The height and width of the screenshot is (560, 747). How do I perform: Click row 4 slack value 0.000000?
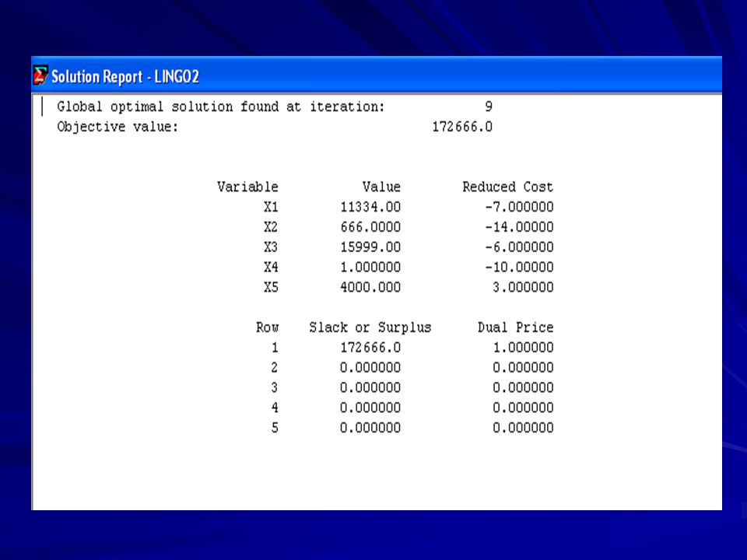click(370, 408)
